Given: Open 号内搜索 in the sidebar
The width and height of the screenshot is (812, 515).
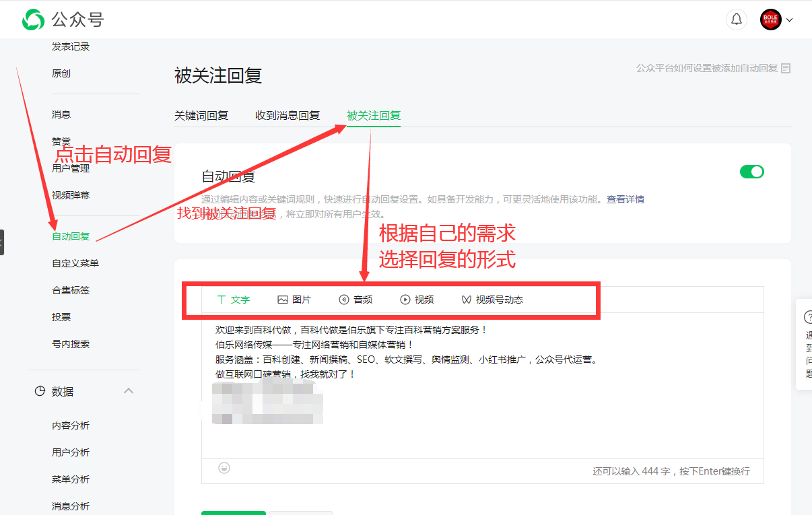Looking at the screenshot, I should click(71, 344).
